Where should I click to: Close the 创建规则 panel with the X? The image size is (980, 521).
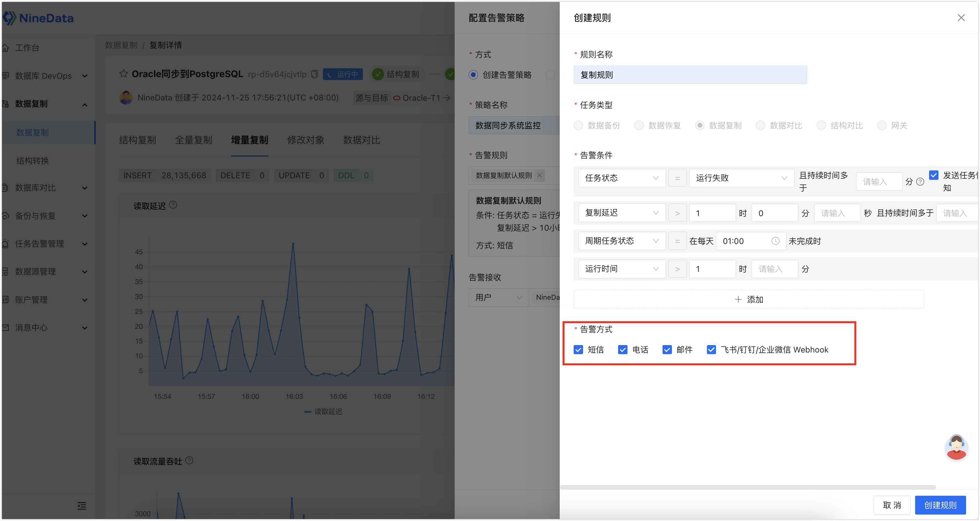[961, 18]
